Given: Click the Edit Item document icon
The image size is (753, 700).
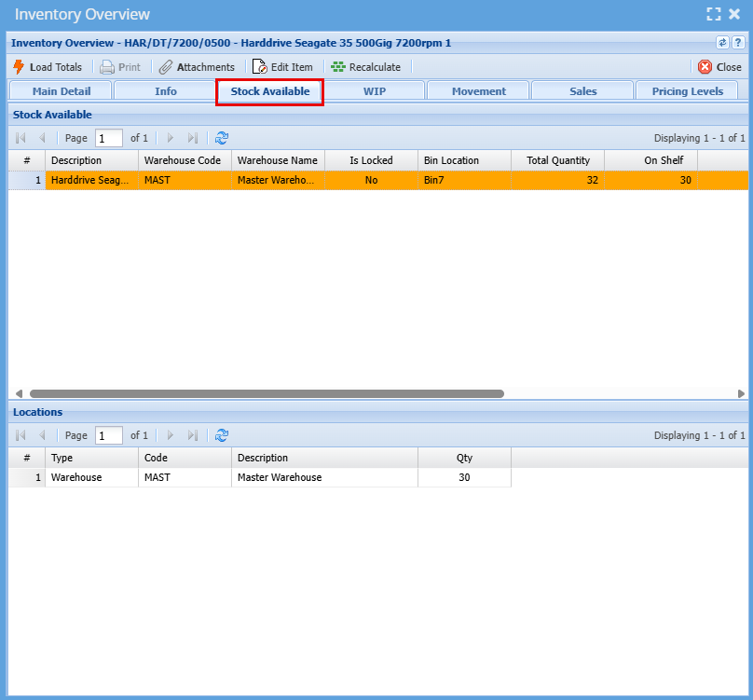Looking at the screenshot, I should coord(260,67).
